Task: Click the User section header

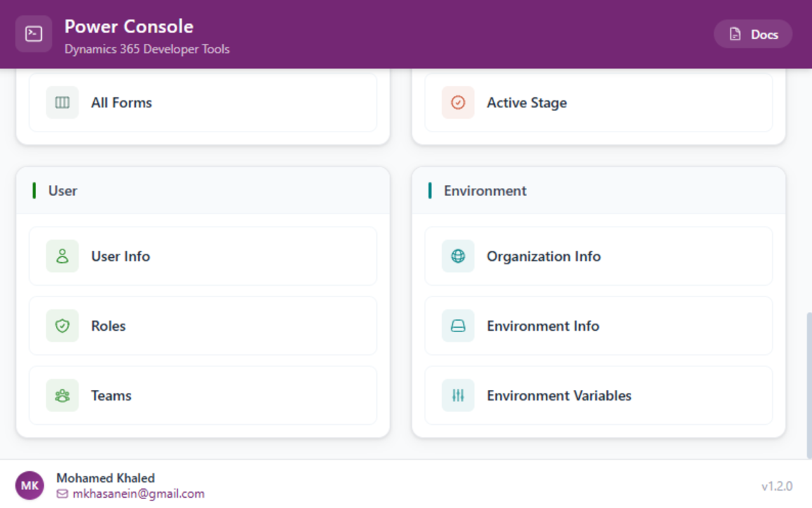Action: 203,190
